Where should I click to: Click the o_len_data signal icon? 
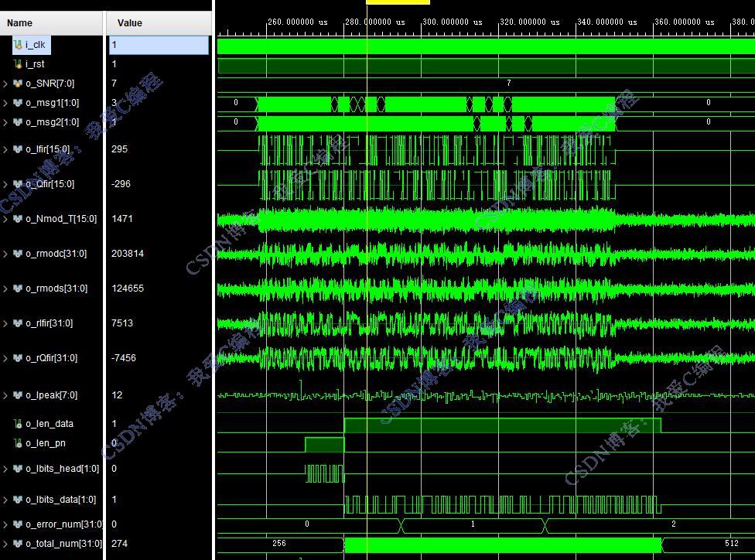click(x=18, y=424)
